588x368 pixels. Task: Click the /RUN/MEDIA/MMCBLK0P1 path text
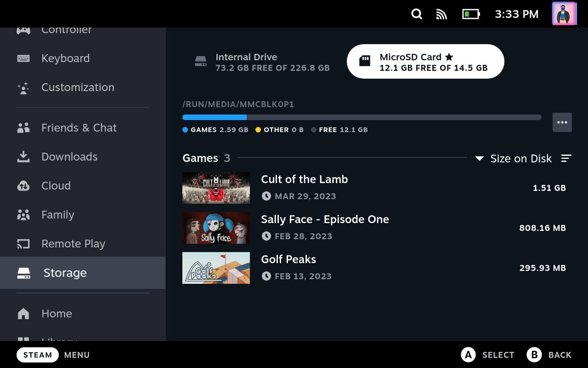(238, 104)
